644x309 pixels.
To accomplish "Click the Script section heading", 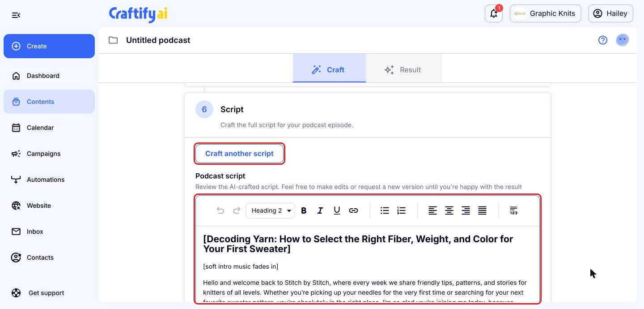I will point(232,109).
